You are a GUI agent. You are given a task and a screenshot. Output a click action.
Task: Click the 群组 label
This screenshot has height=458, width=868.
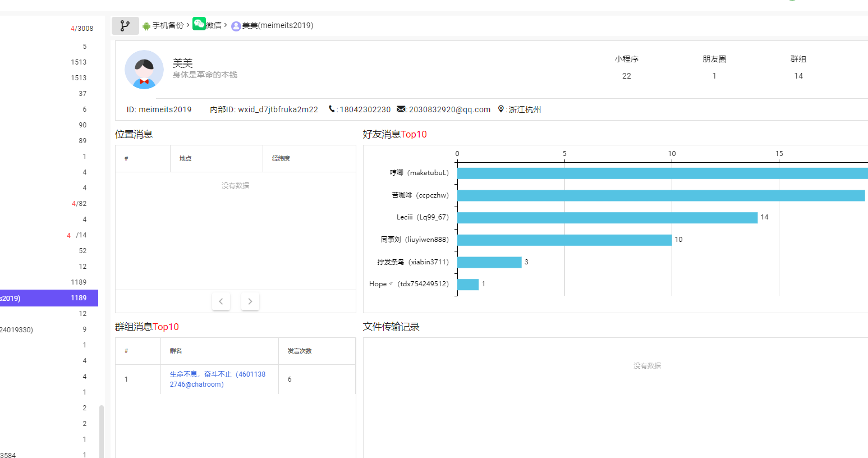pos(798,59)
